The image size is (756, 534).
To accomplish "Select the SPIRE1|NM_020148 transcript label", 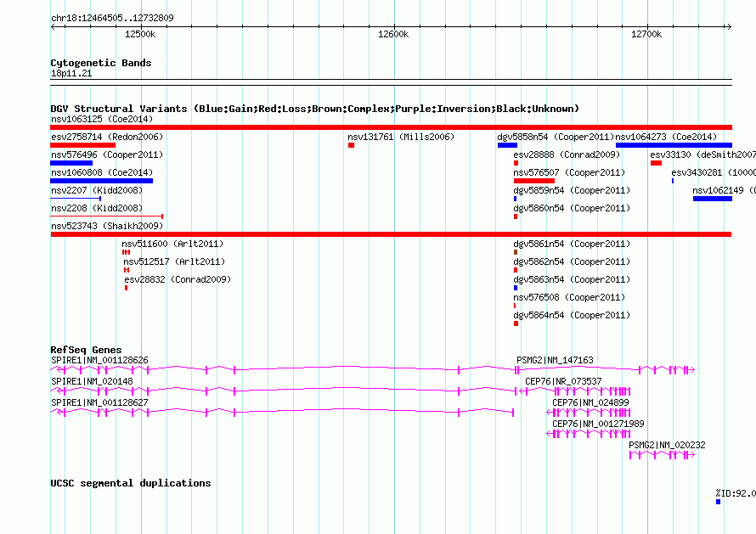I will [92, 381].
